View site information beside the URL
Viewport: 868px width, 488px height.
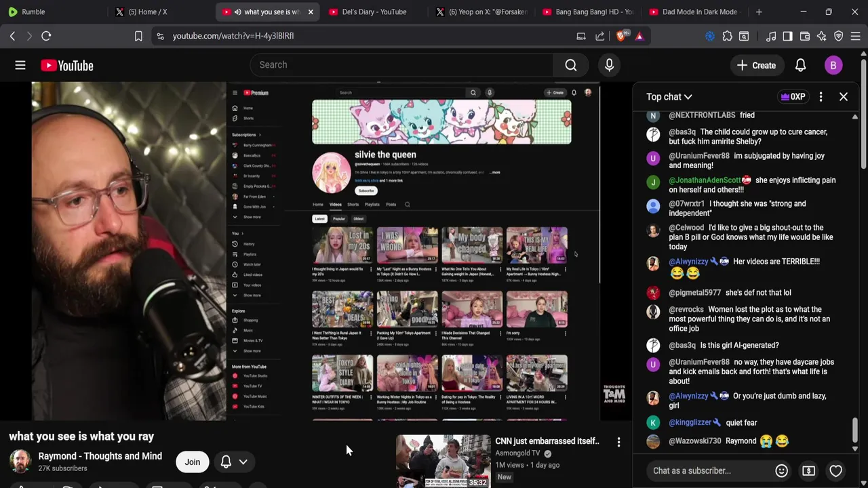tap(160, 36)
